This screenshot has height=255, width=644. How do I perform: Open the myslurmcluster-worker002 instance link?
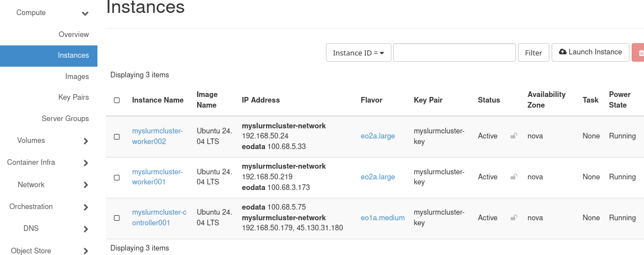click(x=157, y=136)
